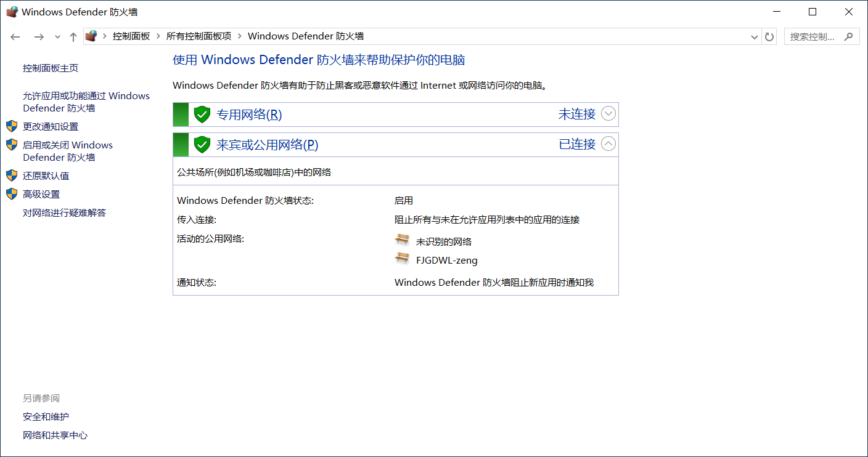The image size is (868, 457).
Task: Click the firewall icon in address bar
Action: tap(91, 36)
